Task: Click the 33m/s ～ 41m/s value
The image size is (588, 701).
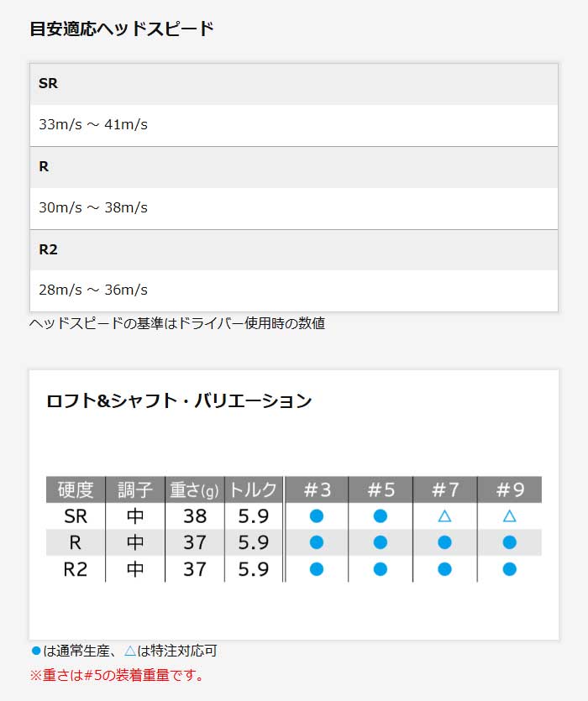Action: click(93, 125)
